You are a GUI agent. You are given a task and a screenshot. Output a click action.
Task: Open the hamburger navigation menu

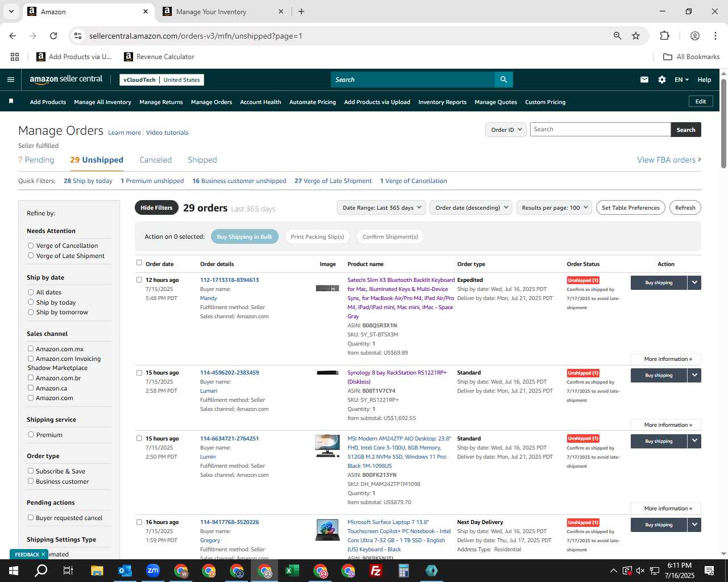pos(10,80)
